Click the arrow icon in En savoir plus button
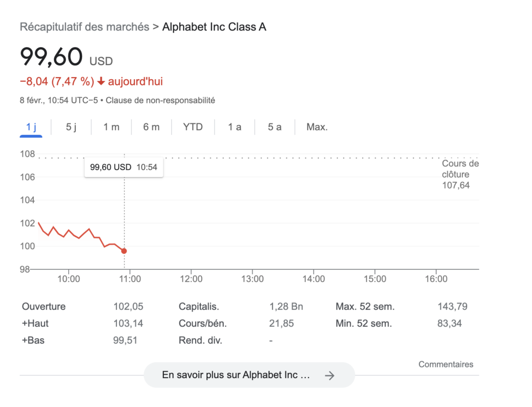Screen dimensions: 532x407 point(329,376)
